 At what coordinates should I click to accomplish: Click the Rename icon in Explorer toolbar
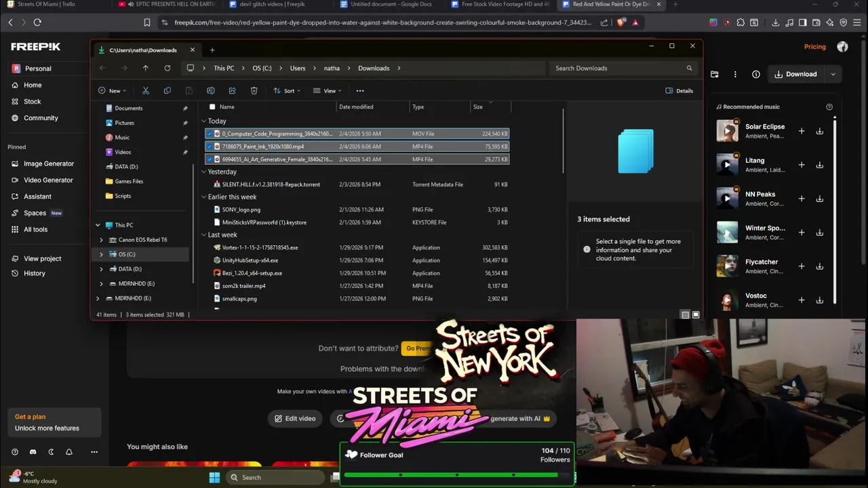pos(210,91)
